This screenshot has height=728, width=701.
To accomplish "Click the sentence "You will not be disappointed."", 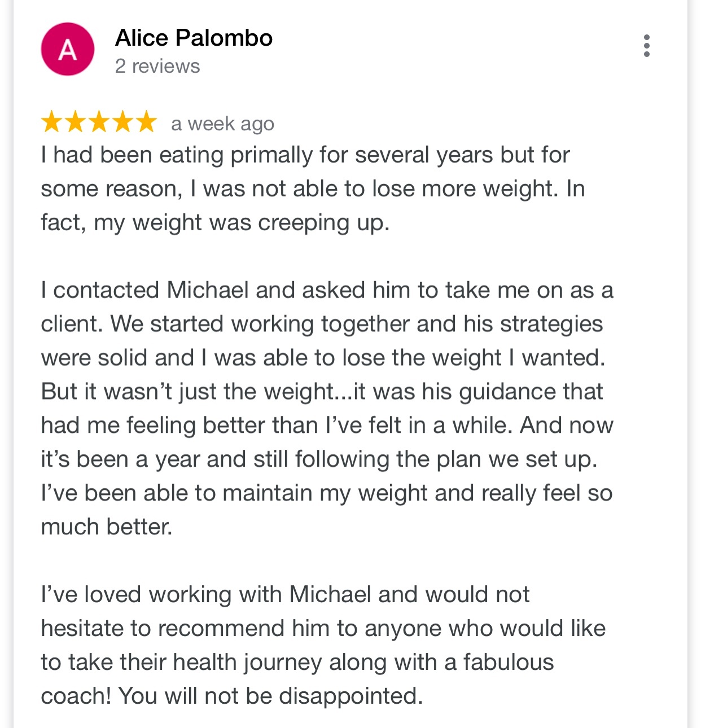I will point(270,696).
